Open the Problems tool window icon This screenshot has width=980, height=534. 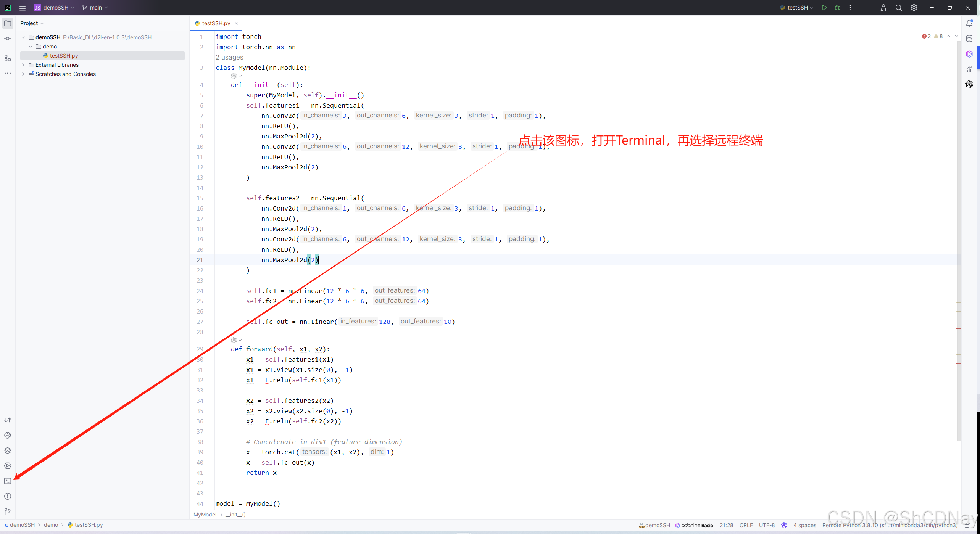(8, 496)
